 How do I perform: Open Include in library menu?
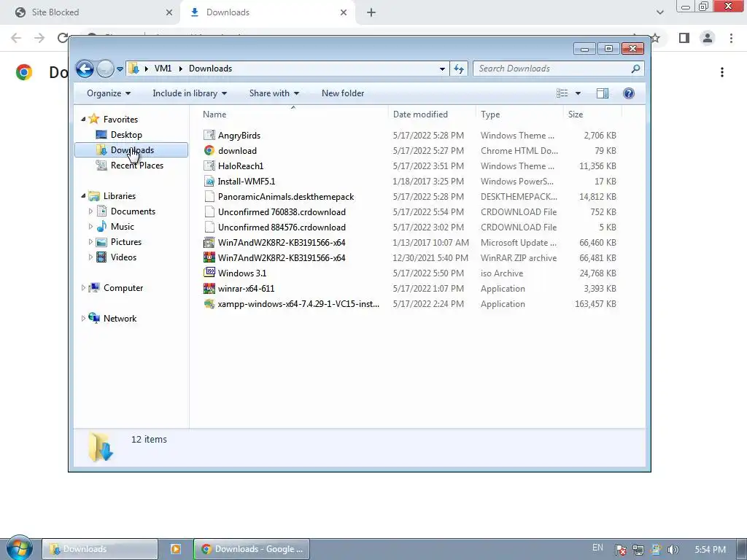190,93
